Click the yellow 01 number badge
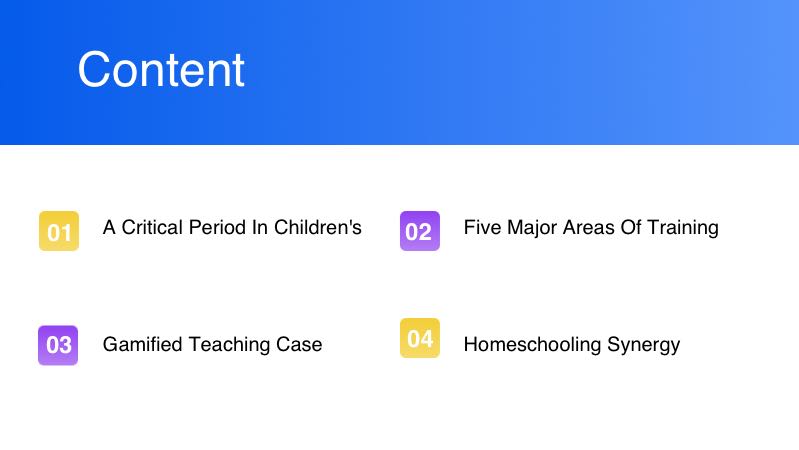 tap(59, 231)
